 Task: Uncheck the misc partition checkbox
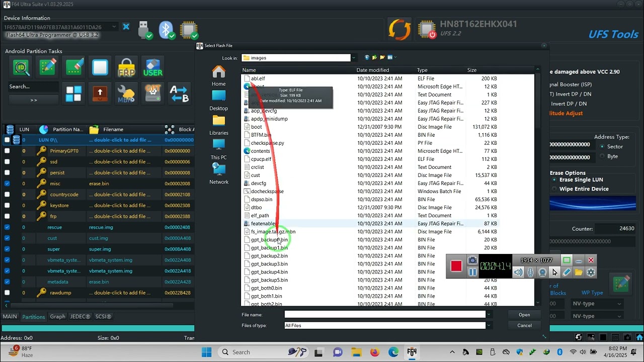pyautogui.click(x=7, y=184)
